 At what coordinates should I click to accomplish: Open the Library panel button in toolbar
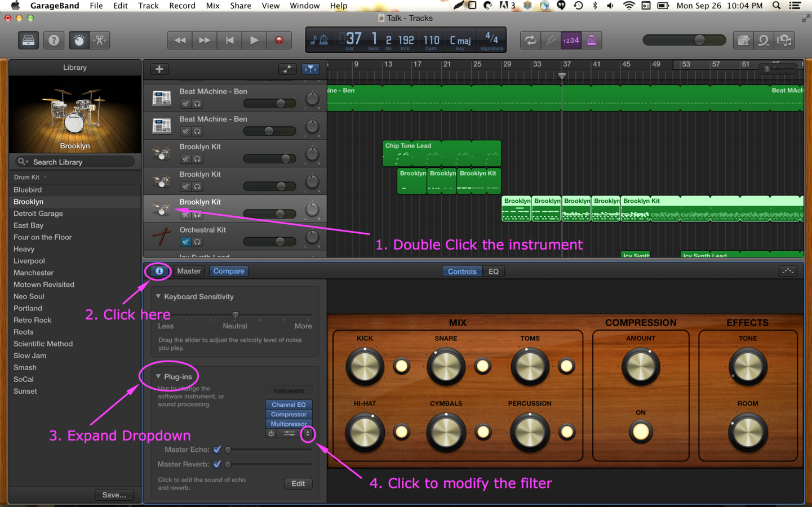pos(28,41)
